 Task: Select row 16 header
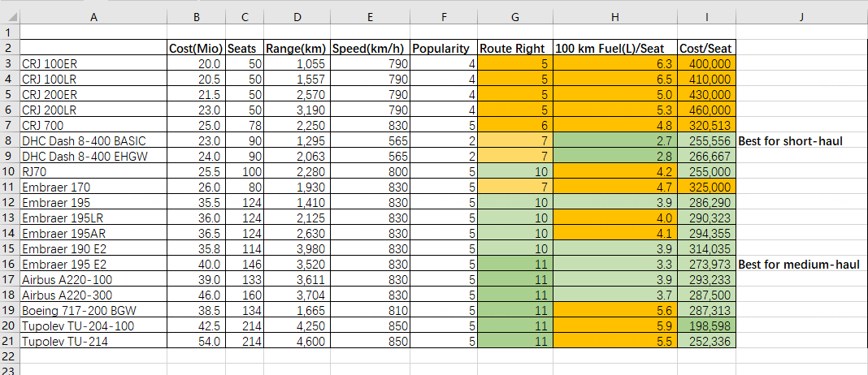(x=10, y=265)
